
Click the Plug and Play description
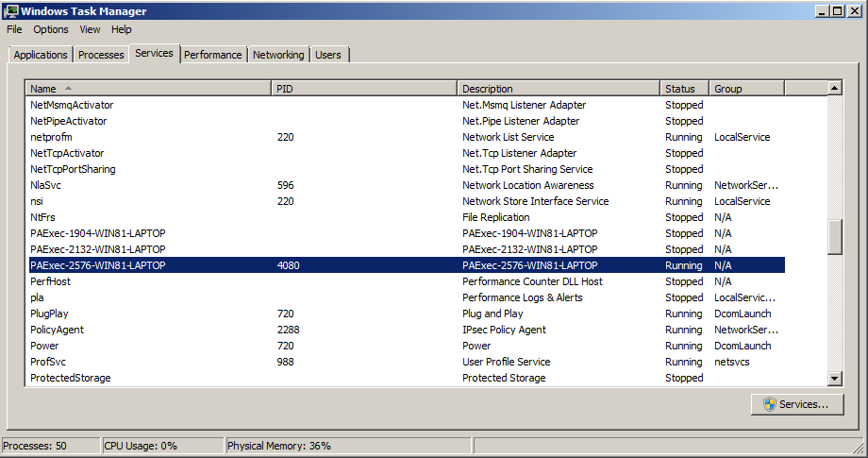point(492,314)
